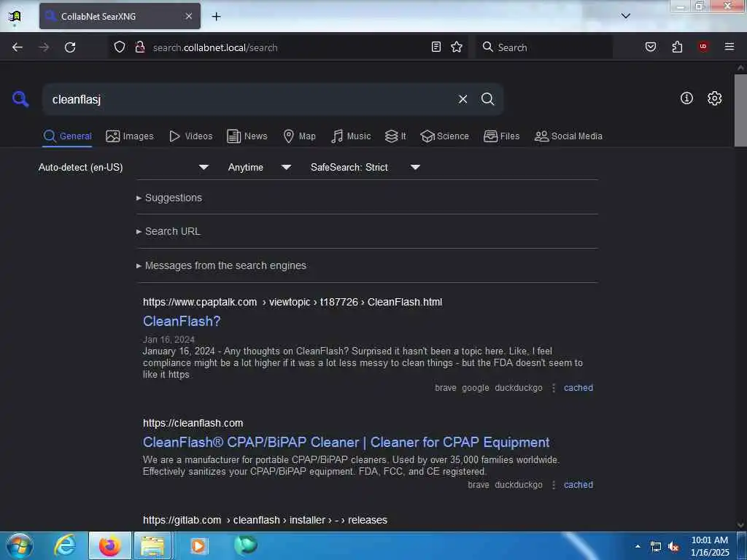Image resolution: width=747 pixels, height=560 pixels.
Task: Open the Windows Start menu
Action: click(20, 545)
